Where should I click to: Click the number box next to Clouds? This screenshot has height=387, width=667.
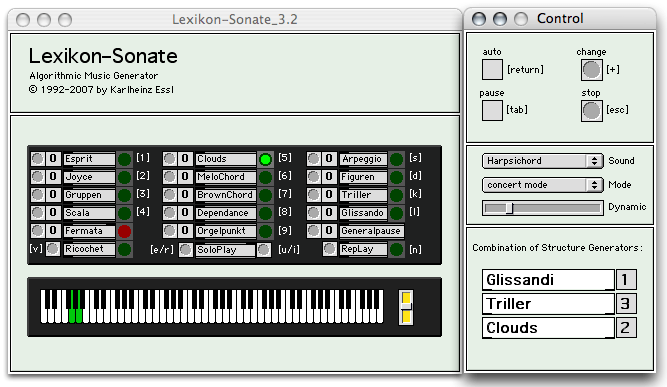pos(185,159)
